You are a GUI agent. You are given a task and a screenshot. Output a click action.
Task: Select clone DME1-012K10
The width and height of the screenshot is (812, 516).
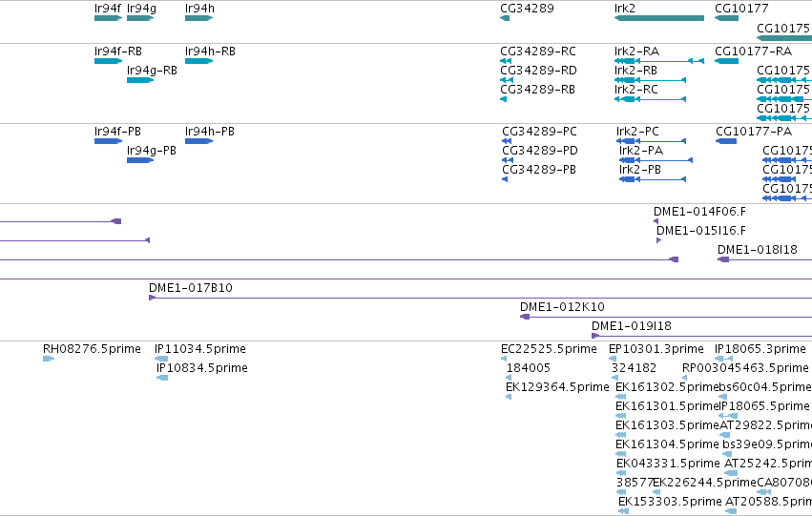coord(666,318)
